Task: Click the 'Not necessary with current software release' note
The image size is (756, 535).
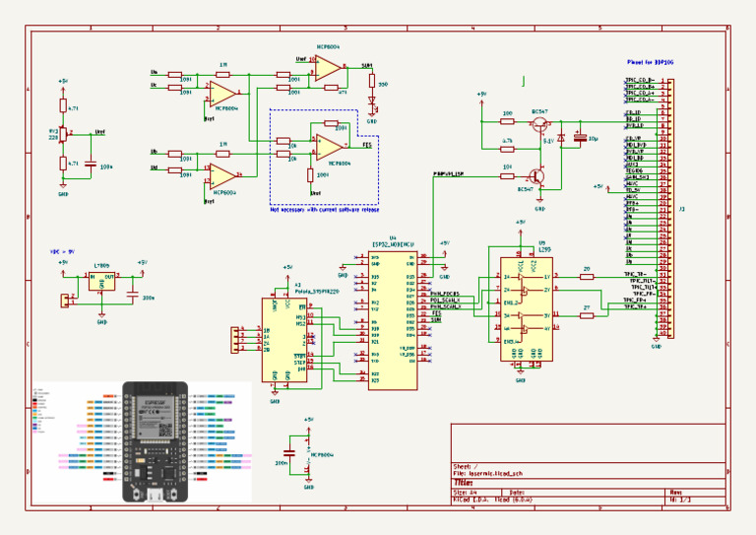Action: pyautogui.click(x=325, y=209)
